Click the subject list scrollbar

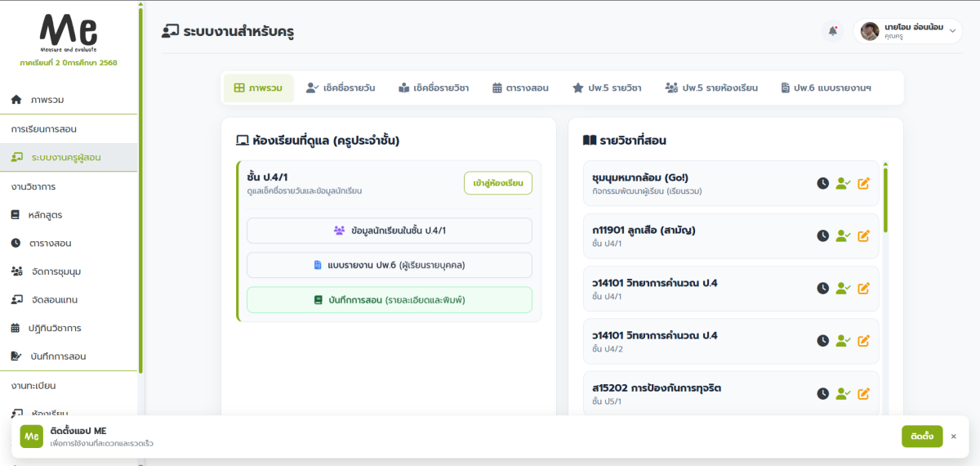point(885,199)
